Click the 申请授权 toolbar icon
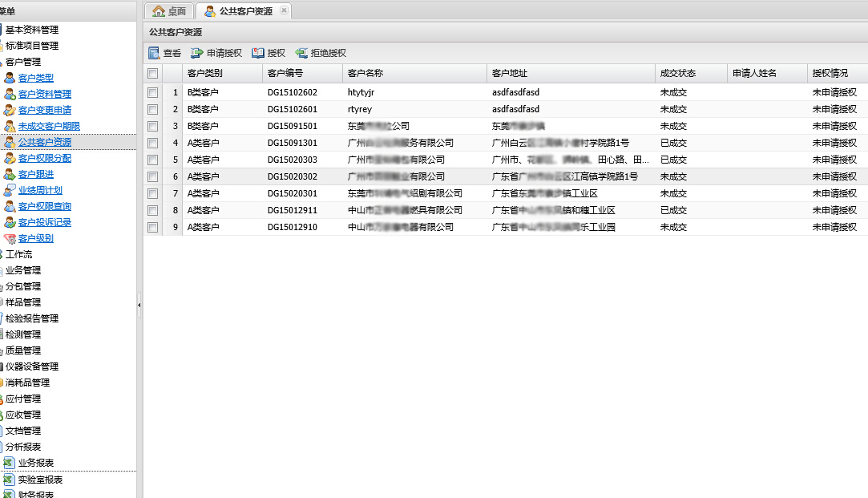Image resolution: width=868 pixels, height=498 pixels. click(197, 53)
